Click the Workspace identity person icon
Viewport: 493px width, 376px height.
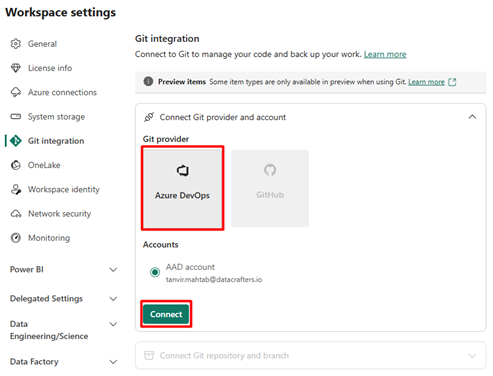tap(16, 189)
